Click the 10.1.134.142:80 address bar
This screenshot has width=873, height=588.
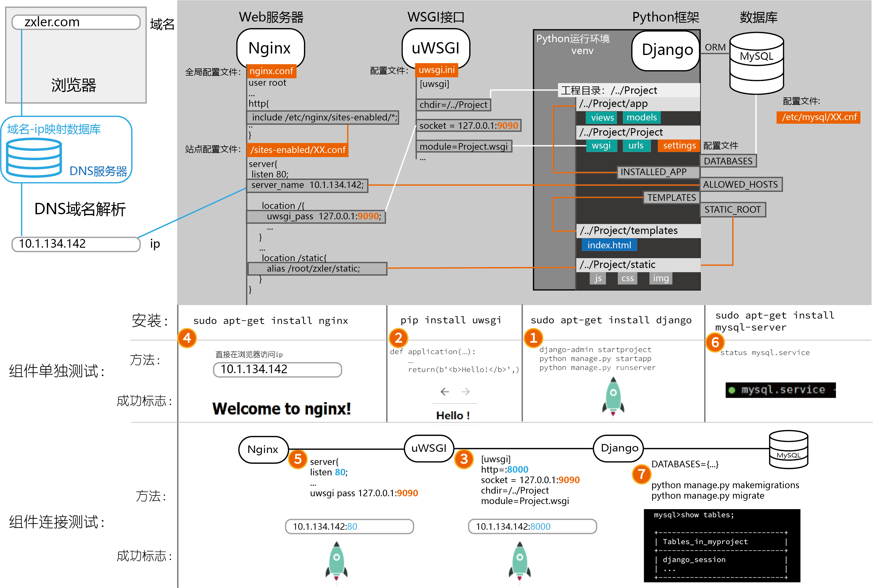[349, 526]
